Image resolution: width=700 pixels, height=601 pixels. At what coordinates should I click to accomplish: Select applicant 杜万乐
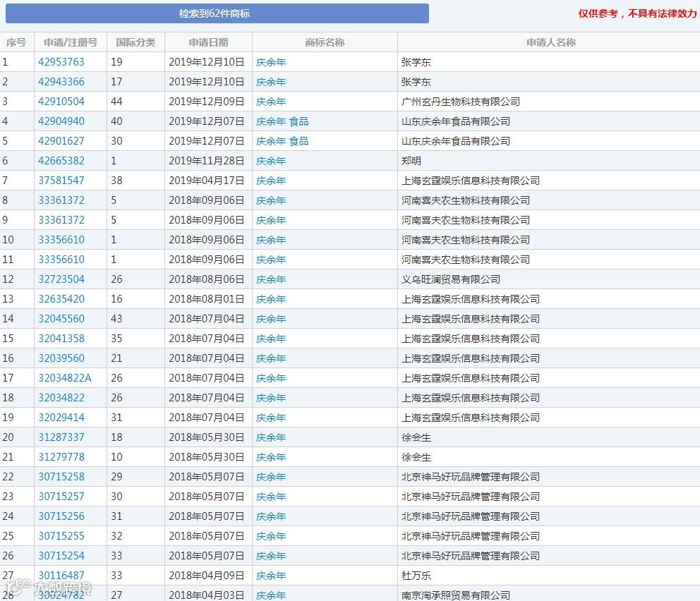pyautogui.click(x=416, y=576)
